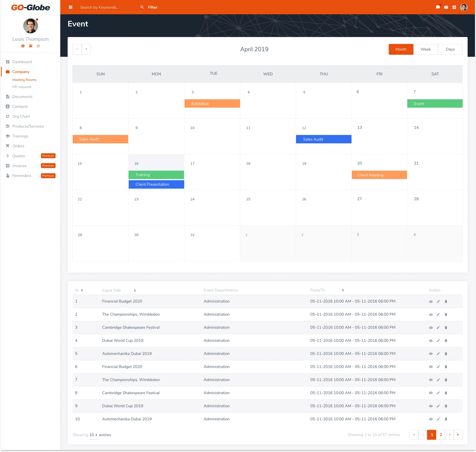Edit the Cambridge Shakespeare Festival row 3

pos(438,328)
